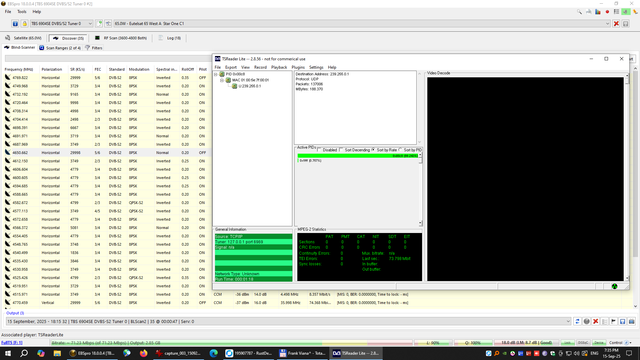Sort table by Frequency (MHz) column header
The width and height of the screenshot is (640, 360).
tap(19, 69)
